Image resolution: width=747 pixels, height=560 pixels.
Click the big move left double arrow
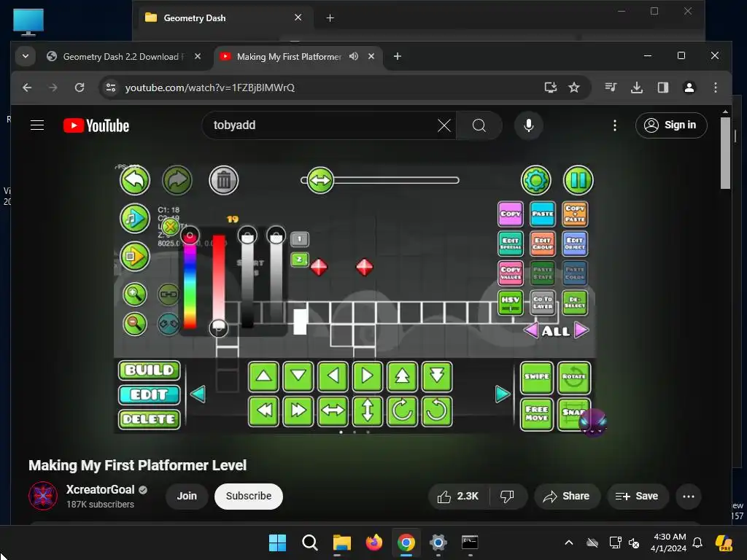[263, 411]
